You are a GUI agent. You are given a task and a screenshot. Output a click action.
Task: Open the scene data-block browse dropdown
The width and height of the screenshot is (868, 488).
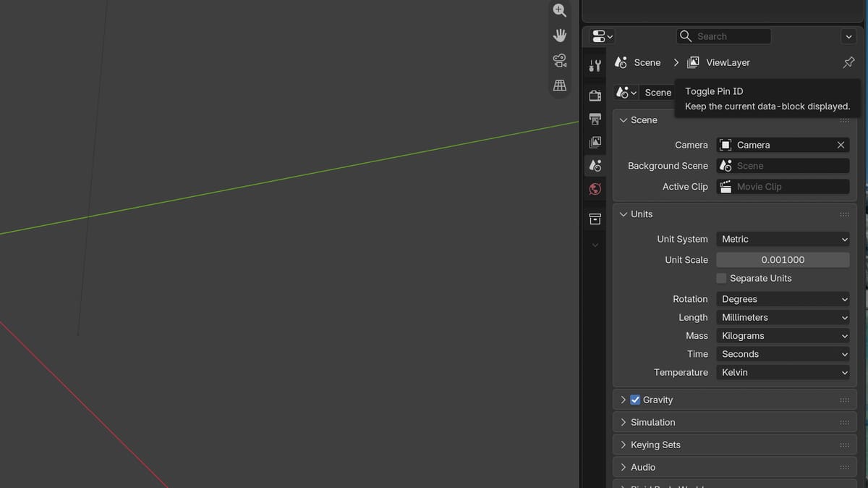[626, 93]
